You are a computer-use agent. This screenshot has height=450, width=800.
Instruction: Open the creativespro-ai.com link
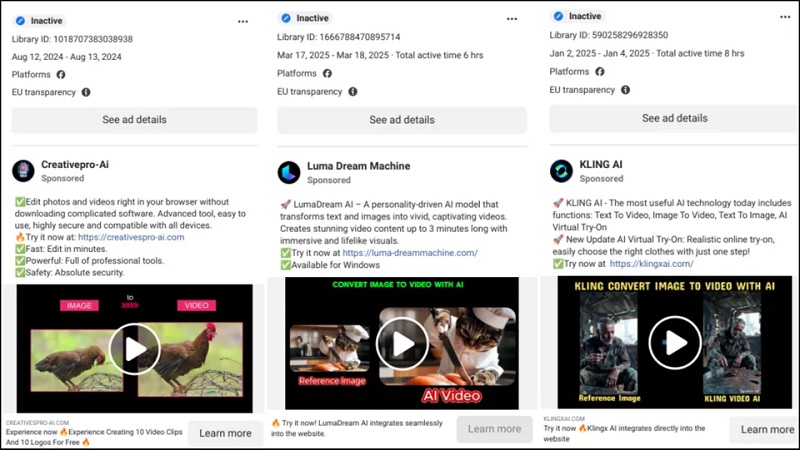131,237
